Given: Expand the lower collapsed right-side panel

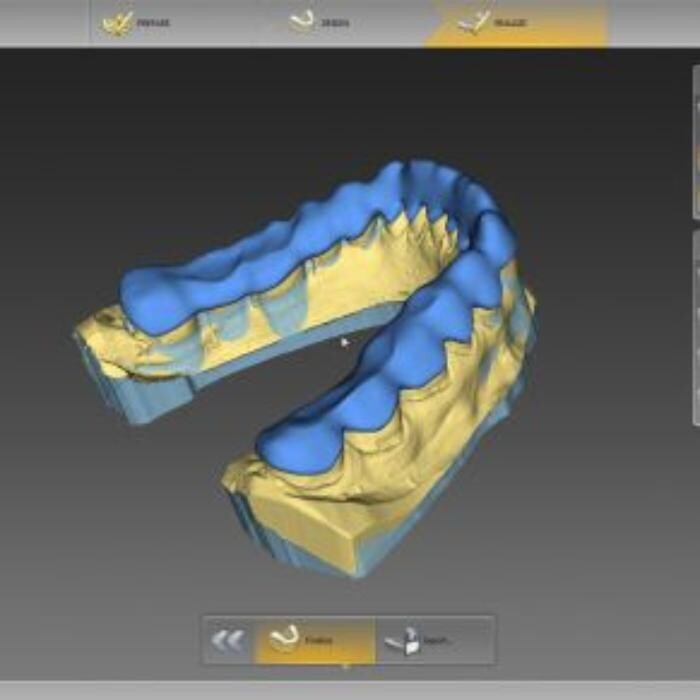Looking at the screenshot, I should (x=695, y=330).
